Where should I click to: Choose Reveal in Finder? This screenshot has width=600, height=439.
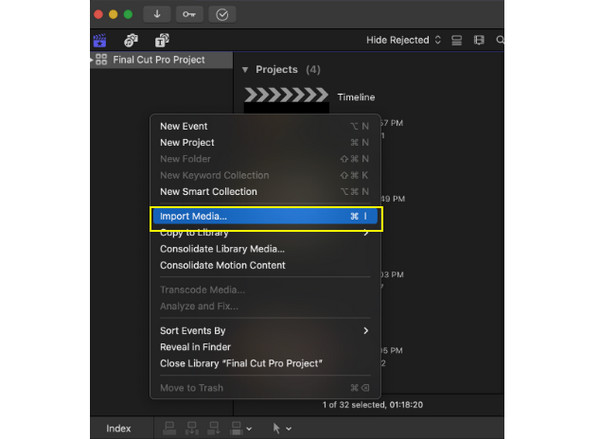[264, 347]
